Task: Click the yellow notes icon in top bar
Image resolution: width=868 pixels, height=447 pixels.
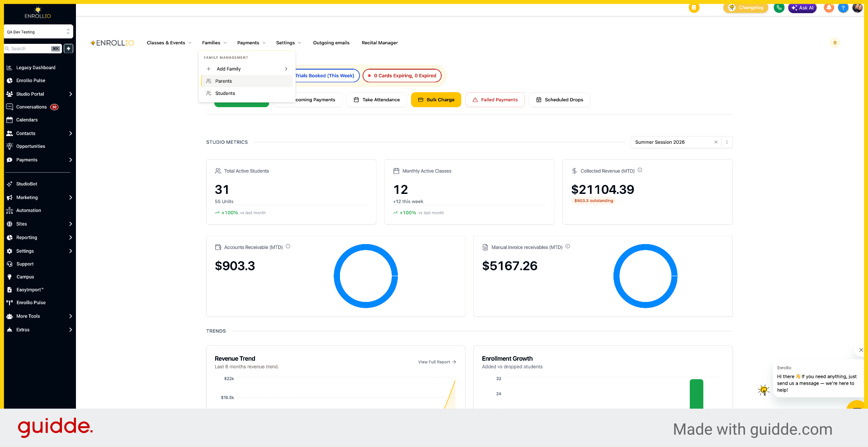Action: 694,8
